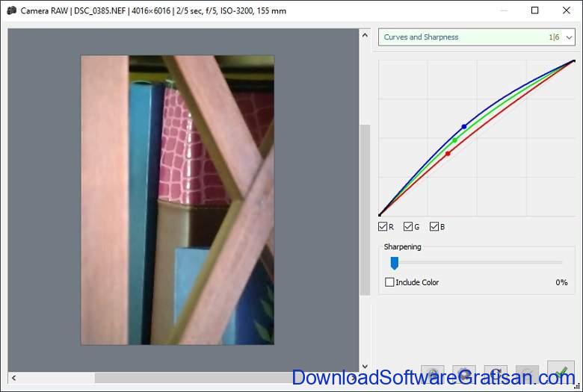This screenshot has width=583, height=392.
Task: Select the blue curve control point
Action: pyautogui.click(x=464, y=127)
